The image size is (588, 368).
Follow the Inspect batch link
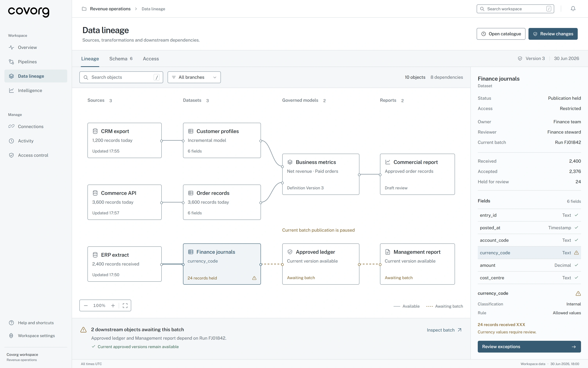coord(444,330)
